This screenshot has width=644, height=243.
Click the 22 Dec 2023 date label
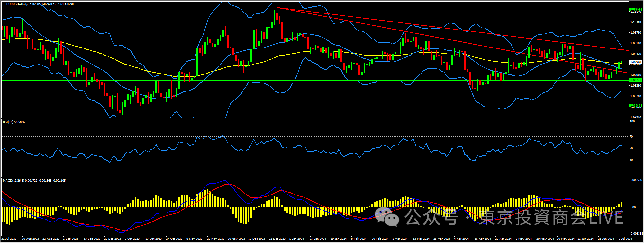277,239
